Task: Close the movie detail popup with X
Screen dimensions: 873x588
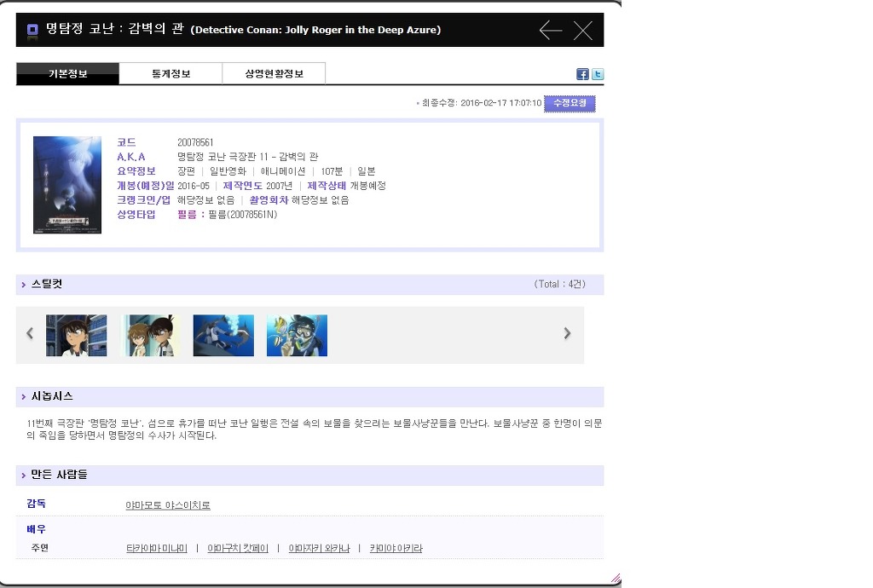Action: (x=583, y=31)
